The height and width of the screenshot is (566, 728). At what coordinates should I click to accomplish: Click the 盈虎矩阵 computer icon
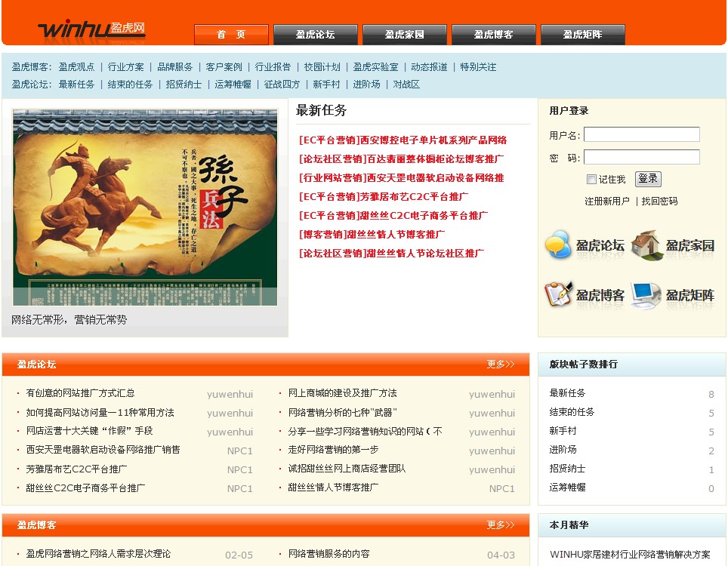click(646, 295)
